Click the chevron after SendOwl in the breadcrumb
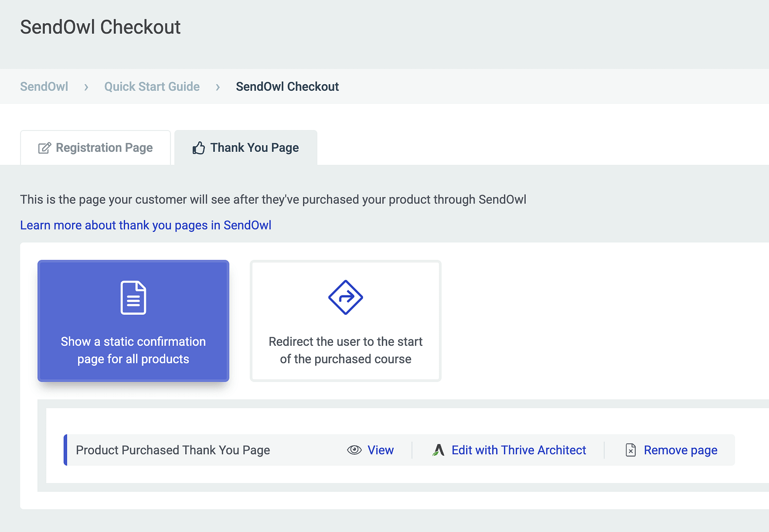 point(86,86)
